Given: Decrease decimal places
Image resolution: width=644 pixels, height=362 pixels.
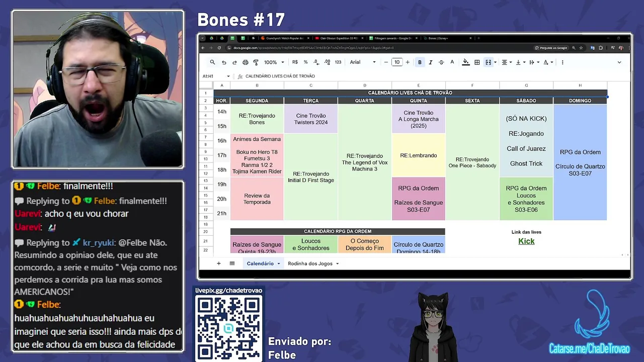Looking at the screenshot, I should [x=316, y=62].
